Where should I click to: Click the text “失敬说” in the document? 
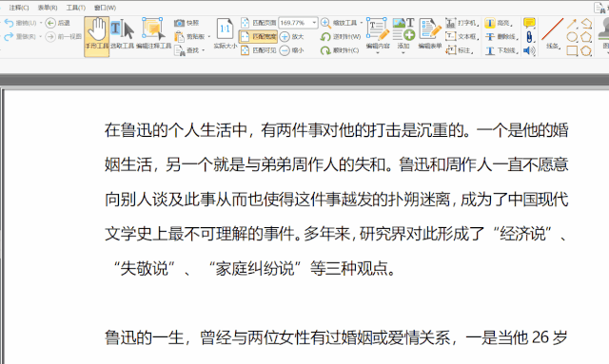144,268
